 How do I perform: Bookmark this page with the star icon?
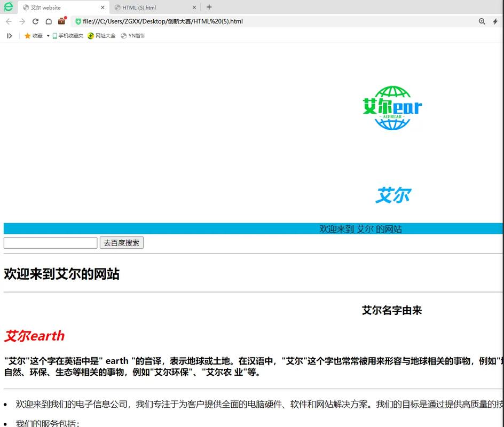[x=27, y=36]
